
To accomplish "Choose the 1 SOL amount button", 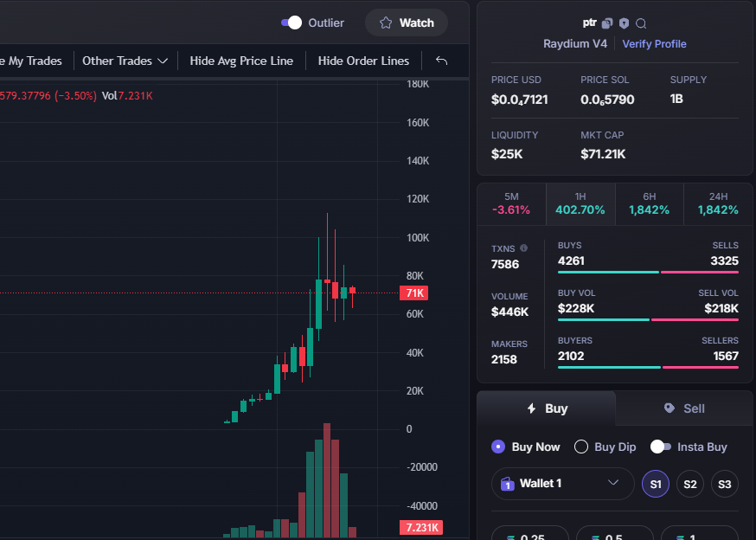I will (x=700, y=533).
